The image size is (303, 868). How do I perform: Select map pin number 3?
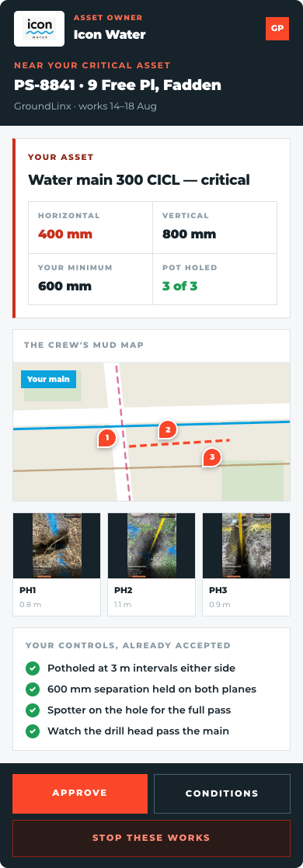(x=211, y=457)
